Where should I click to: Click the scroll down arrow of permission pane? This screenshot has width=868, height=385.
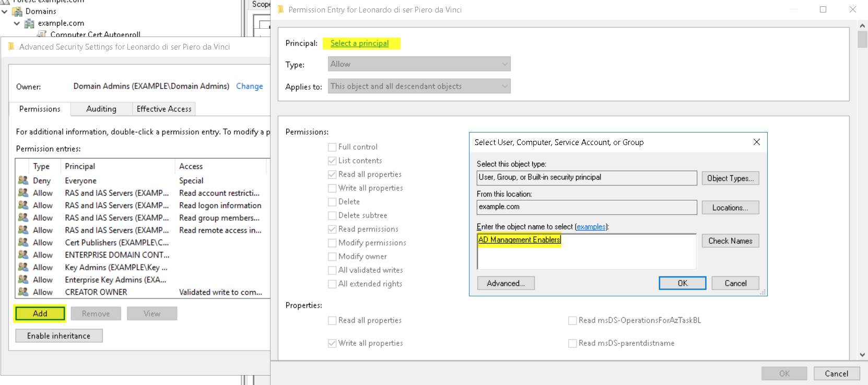(862, 355)
